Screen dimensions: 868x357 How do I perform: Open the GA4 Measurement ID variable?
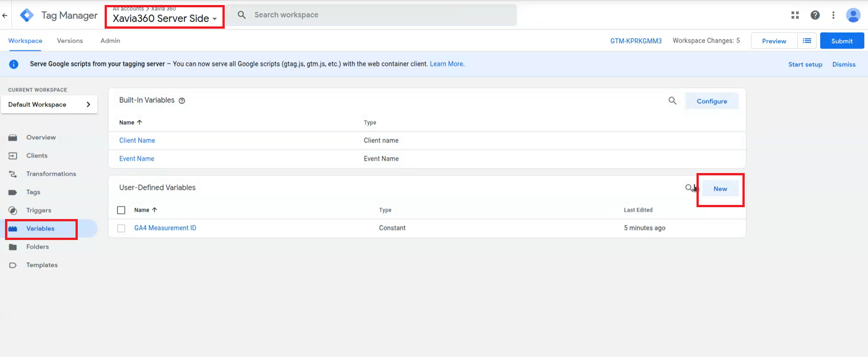(165, 228)
